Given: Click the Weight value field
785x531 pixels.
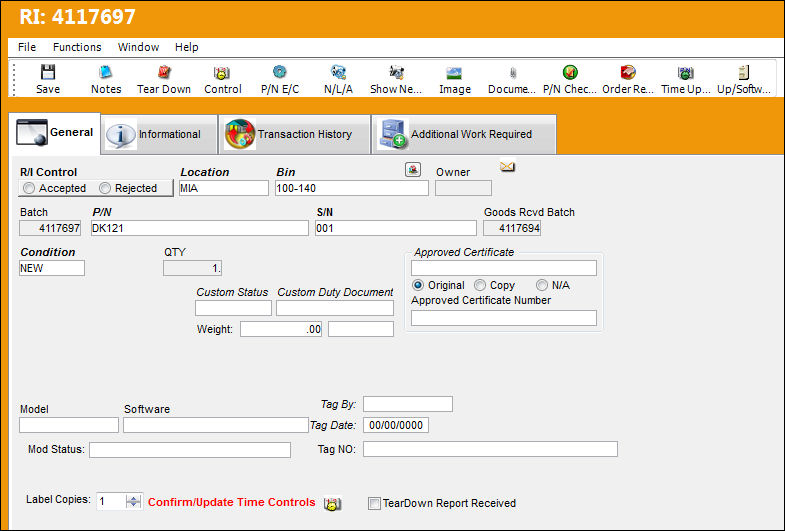Looking at the screenshot, I should click(x=281, y=329).
